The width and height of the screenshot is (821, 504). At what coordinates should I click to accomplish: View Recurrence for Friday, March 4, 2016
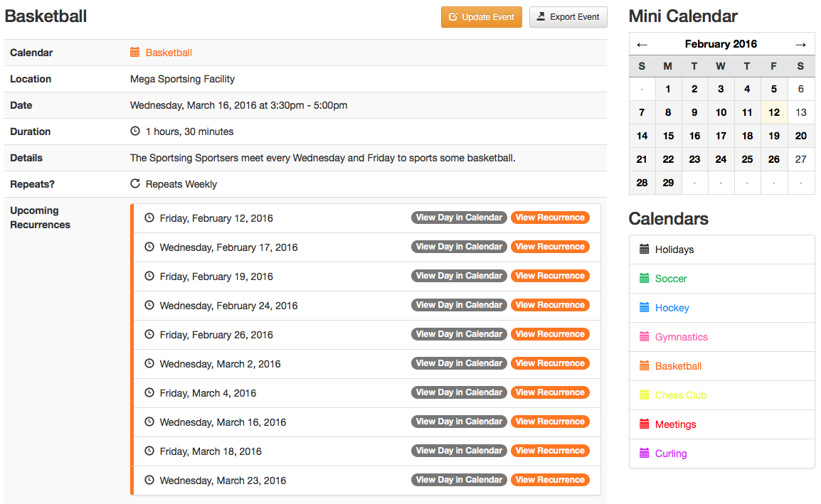(x=550, y=392)
